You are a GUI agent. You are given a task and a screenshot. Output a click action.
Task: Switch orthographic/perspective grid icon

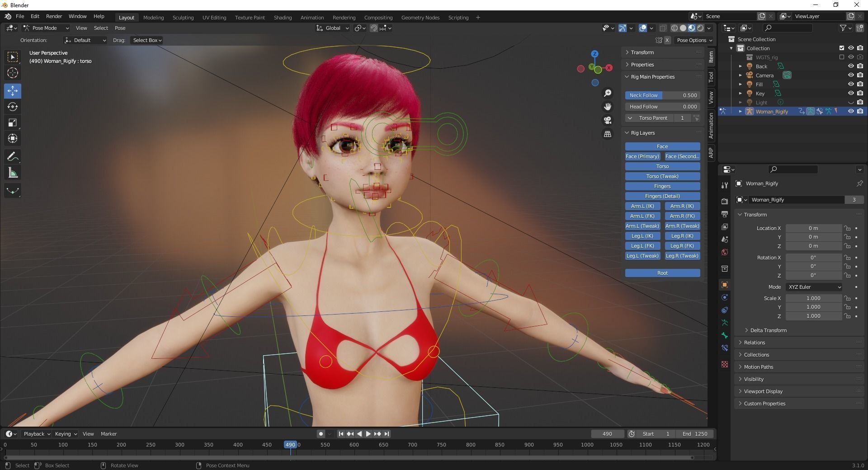608,134
